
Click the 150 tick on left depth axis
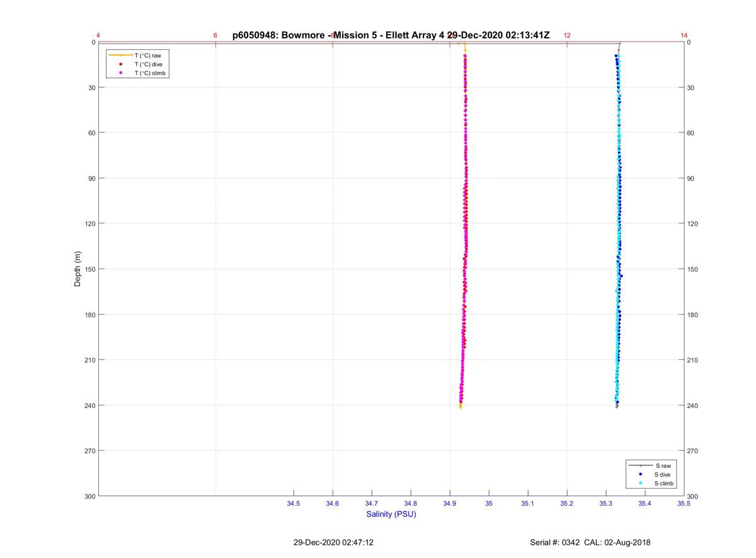click(90, 269)
